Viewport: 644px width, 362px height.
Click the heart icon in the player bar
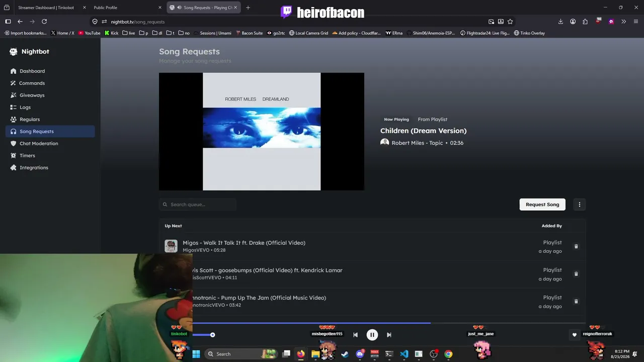574,335
